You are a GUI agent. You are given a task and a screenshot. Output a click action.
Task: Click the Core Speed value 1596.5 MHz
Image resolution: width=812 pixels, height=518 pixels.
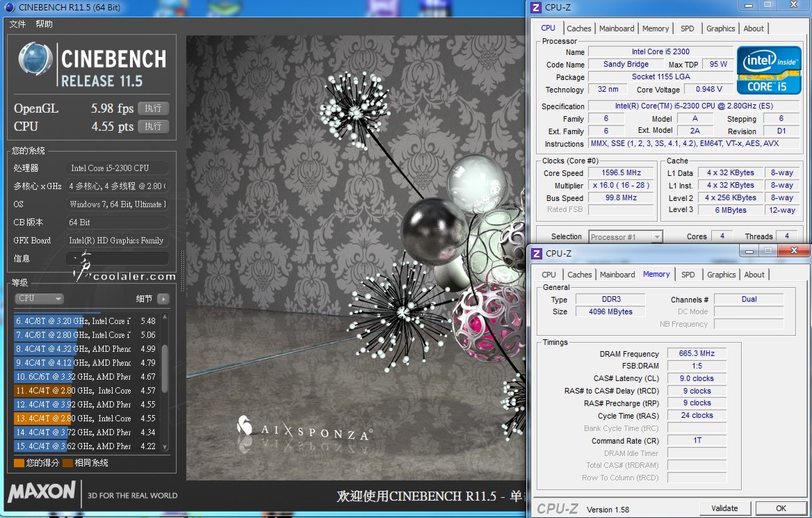pyautogui.click(x=621, y=172)
